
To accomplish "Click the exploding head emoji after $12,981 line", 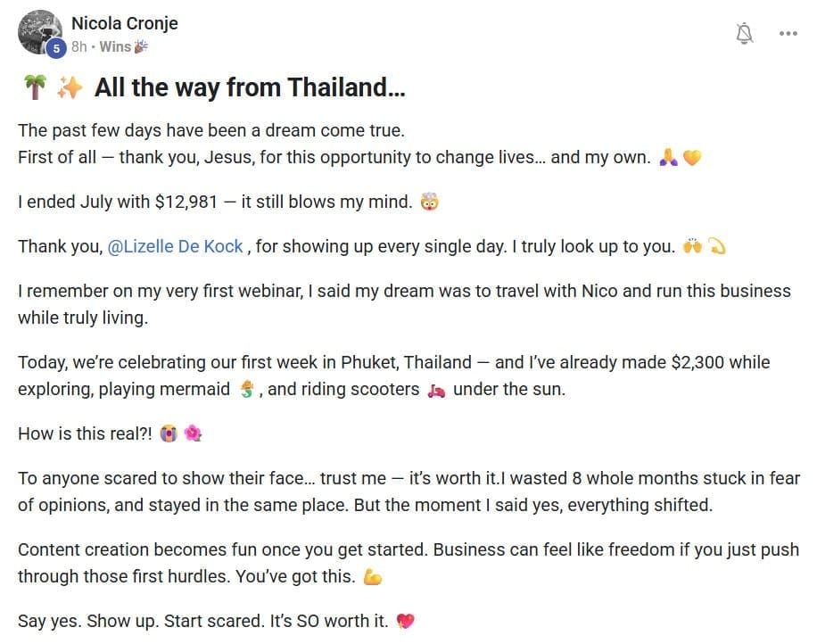I will 429,202.
